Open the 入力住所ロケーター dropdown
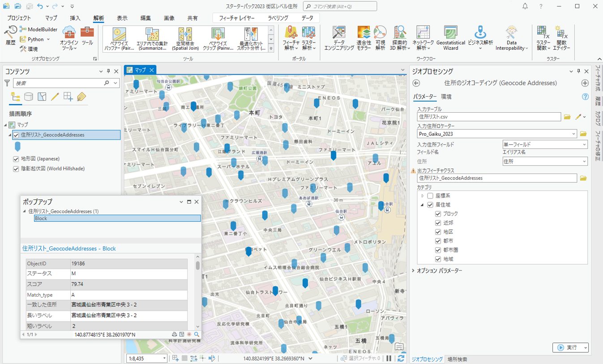This screenshot has width=603, height=364. [x=574, y=134]
